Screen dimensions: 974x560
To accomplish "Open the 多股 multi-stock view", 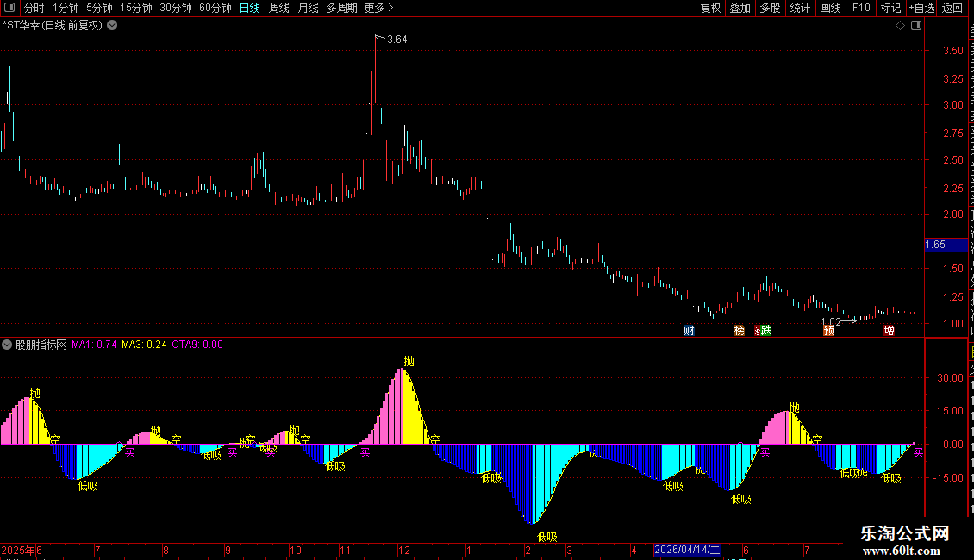I will coord(770,8).
